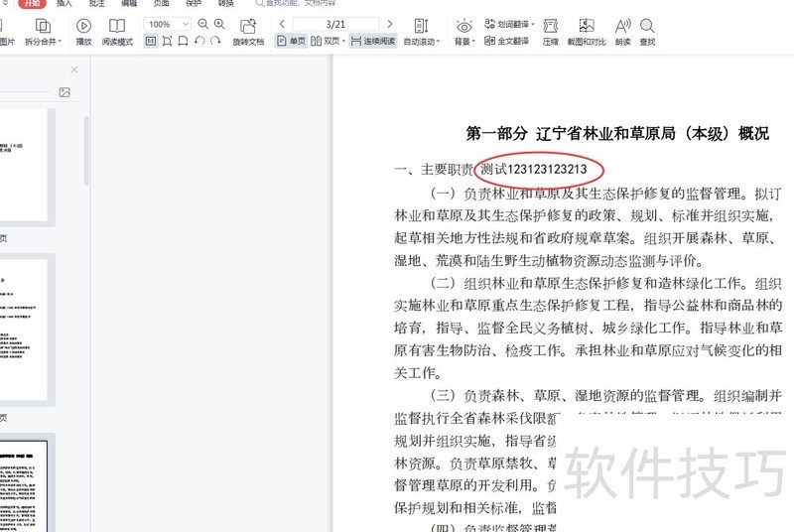Enter 阅读模式 reading mode

click(117, 32)
